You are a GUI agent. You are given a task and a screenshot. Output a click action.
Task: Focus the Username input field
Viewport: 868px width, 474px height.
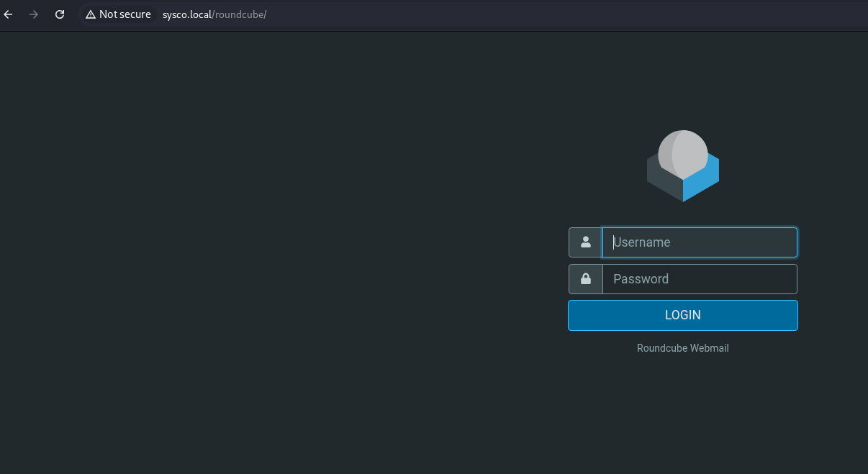[x=700, y=242]
